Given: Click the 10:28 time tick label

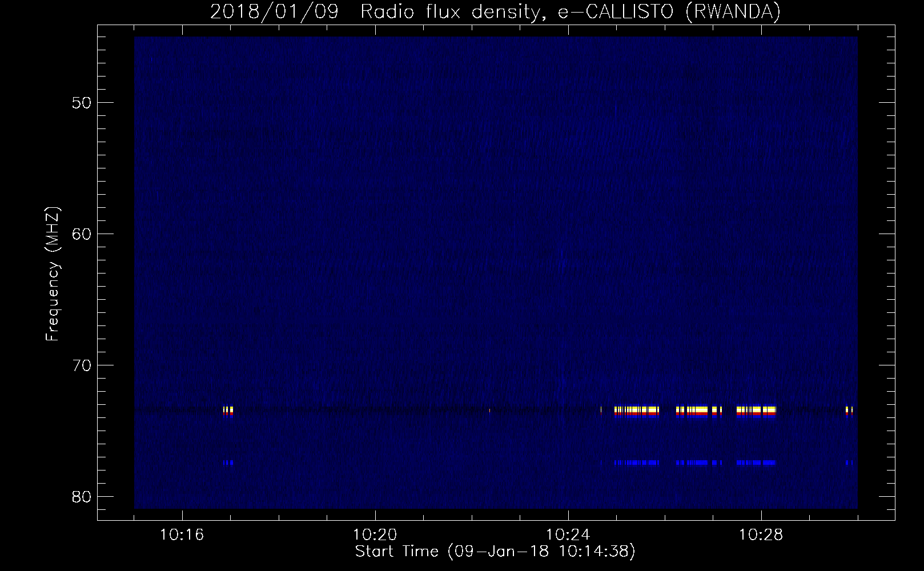Looking at the screenshot, I should [x=761, y=535].
